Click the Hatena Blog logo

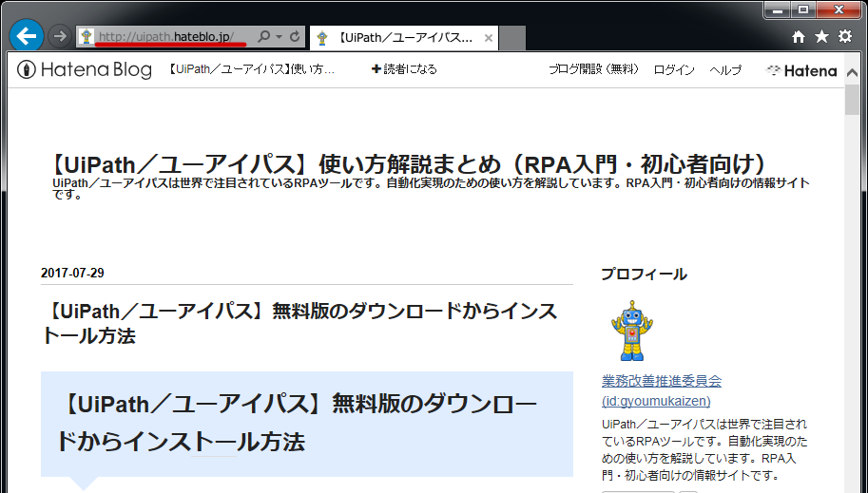(85, 69)
